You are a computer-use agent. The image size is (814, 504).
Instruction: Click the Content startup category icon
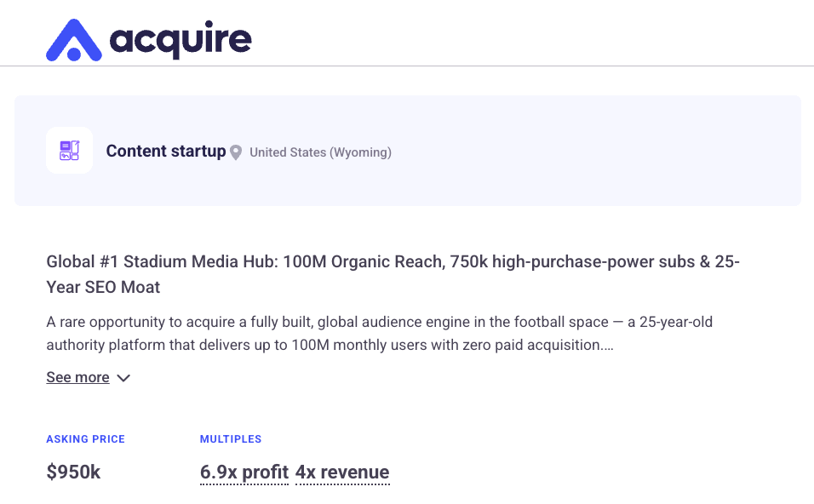(x=69, y=150)
